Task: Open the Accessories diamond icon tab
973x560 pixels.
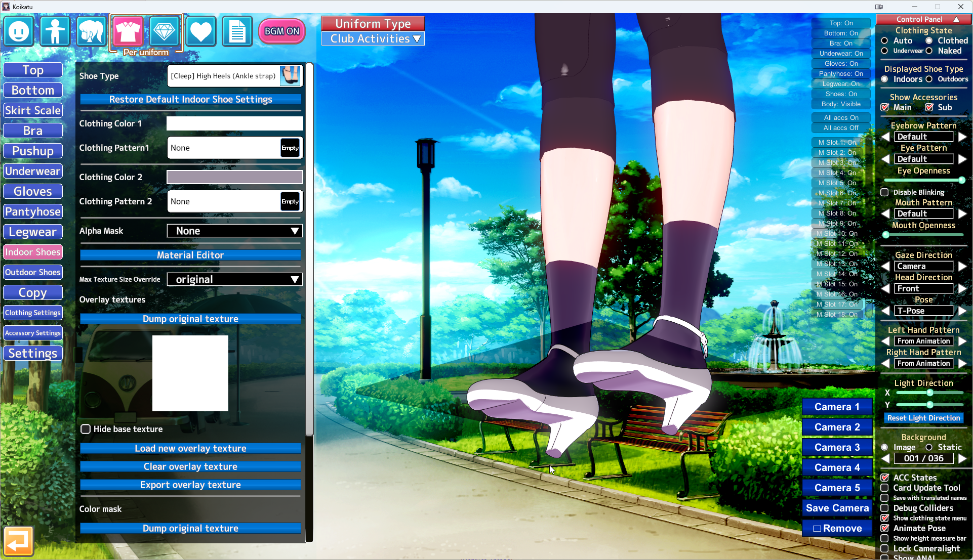Action: tap(164, 31)
